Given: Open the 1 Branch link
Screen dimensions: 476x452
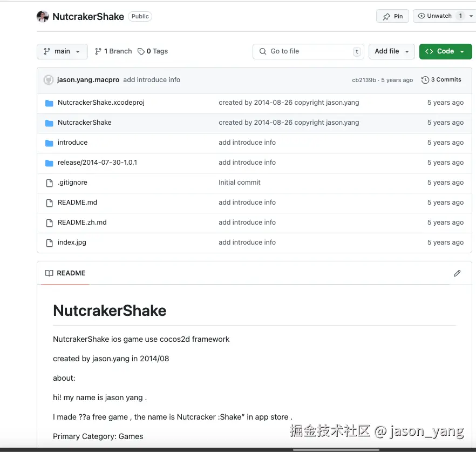Looking at the screenshot, I should (x=113, y=51).
